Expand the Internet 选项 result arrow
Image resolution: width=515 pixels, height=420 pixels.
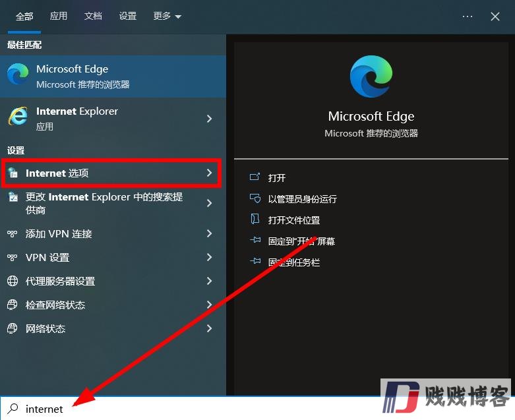pos(209,173)
